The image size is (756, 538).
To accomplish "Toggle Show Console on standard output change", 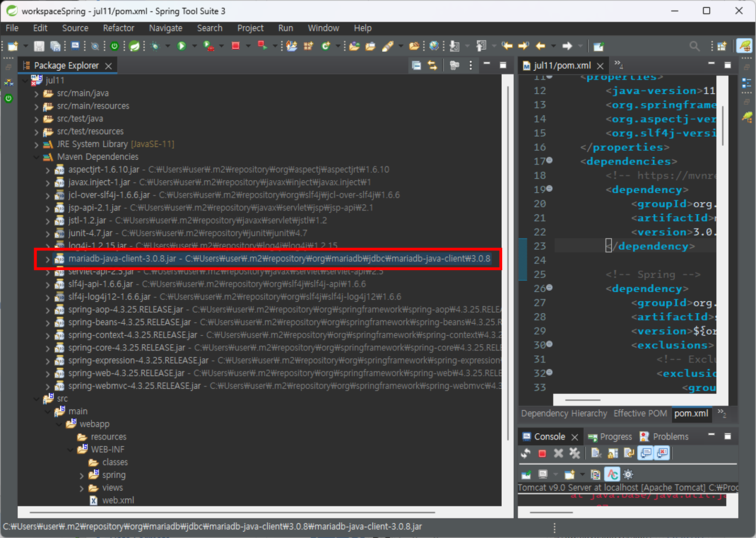I will click(646, 453).
